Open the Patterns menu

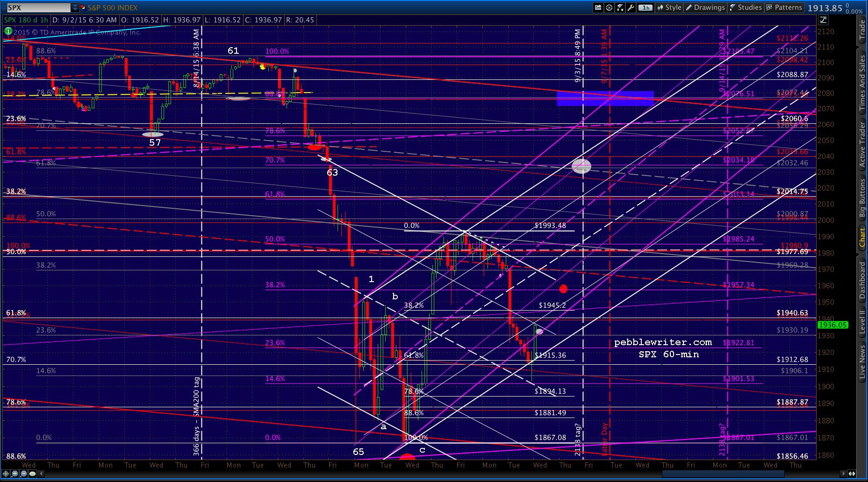point(784,7)
